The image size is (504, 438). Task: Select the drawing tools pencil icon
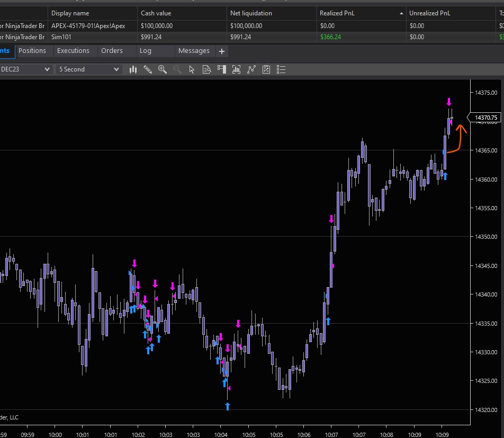point(148,69)
